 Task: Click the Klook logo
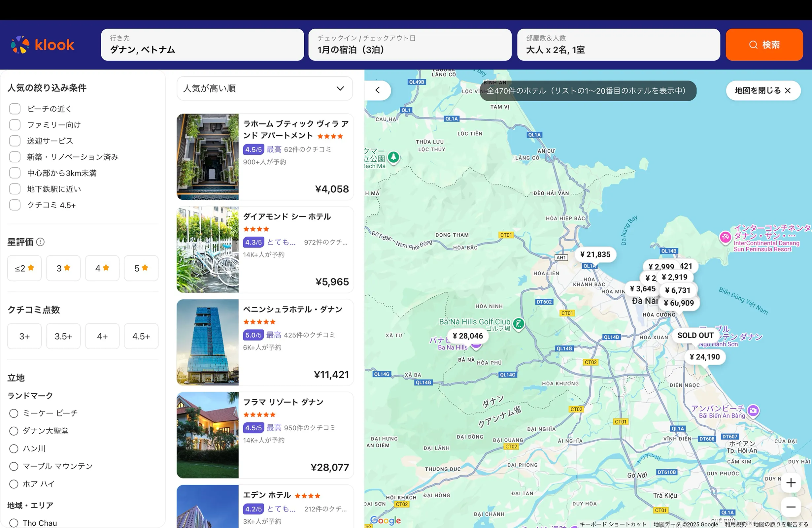pos(43,45)
